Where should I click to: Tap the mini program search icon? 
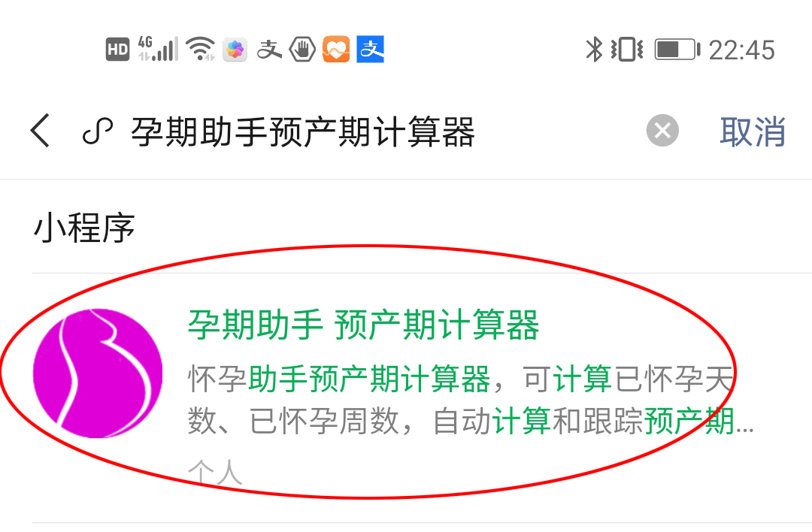[x=97, y=131]
